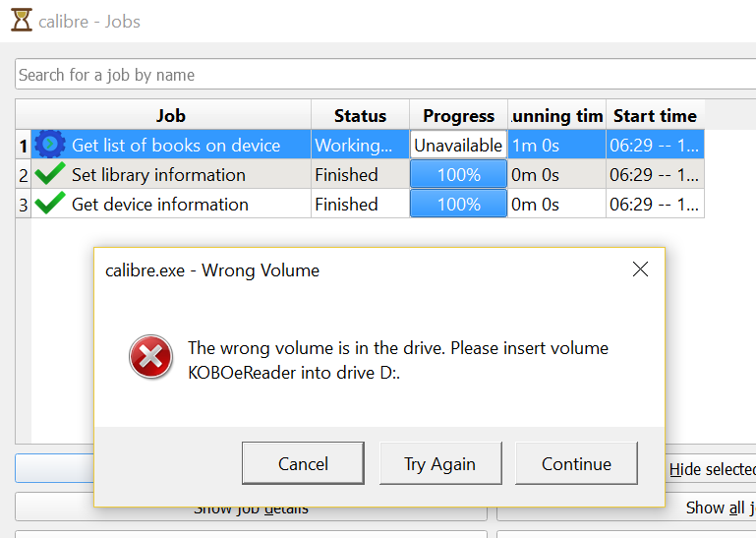Click the blue gear icon on the working job
756x538 pixels.
[50, 145]
